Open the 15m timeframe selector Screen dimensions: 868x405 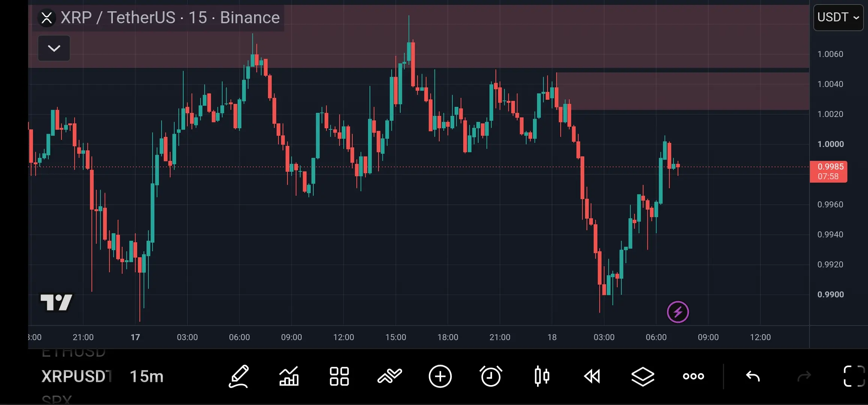click(x=147, y=376)
